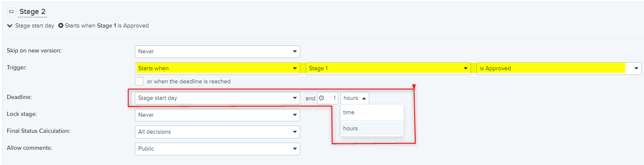Click the S2 stage badge icon
Screen dimensions: 644x165
point(11,12)
